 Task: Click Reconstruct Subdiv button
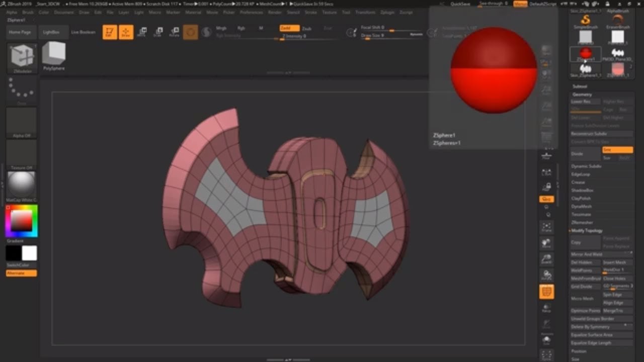pos(601,134)
